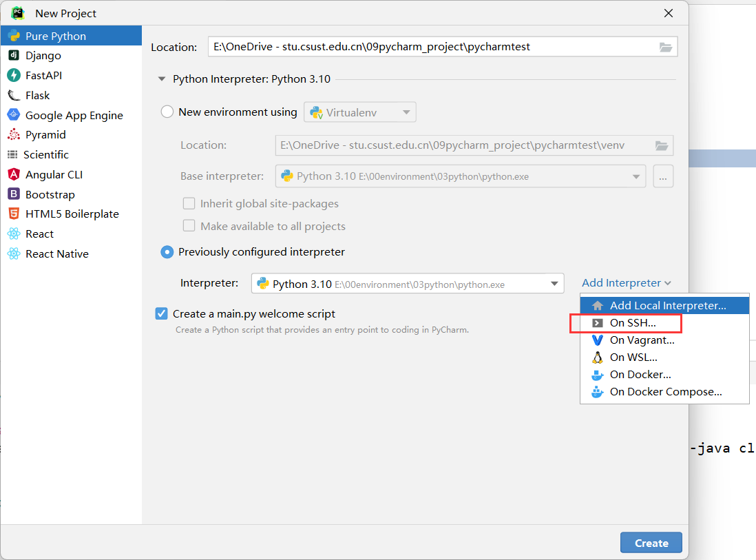Select Angular CLI project type
756x560 pixels.
click(x=72, y=174)
